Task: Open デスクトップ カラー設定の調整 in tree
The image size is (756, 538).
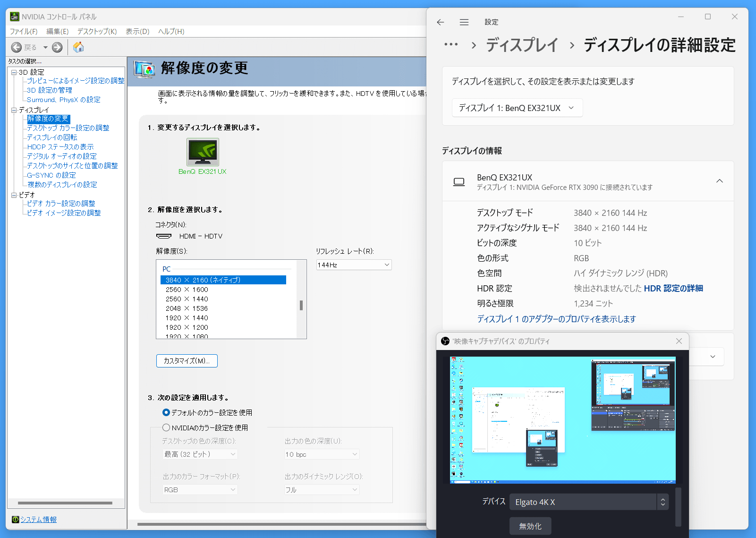Action: [x=68, y=128]
